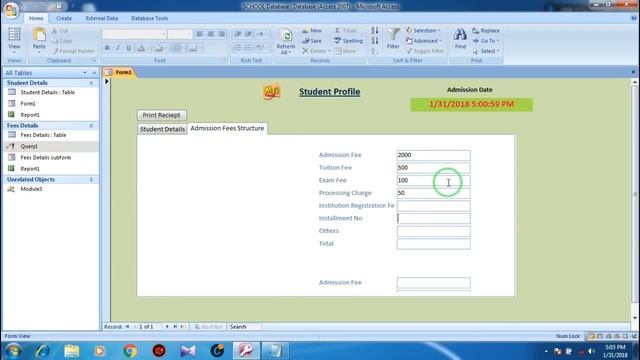Screen dimensions: 640x360
Task: Sort ascending A to Z
Action: 374,31
